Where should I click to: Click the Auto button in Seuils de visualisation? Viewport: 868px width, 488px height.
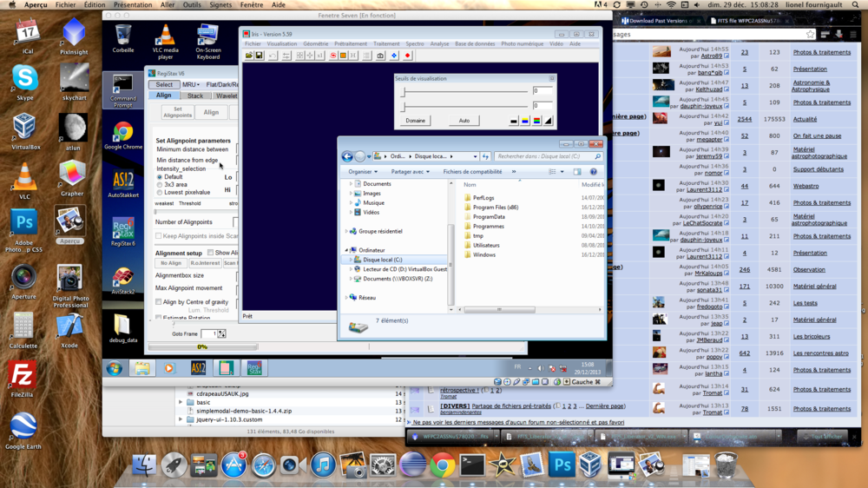pyautogui.click(x=464, y=121)
